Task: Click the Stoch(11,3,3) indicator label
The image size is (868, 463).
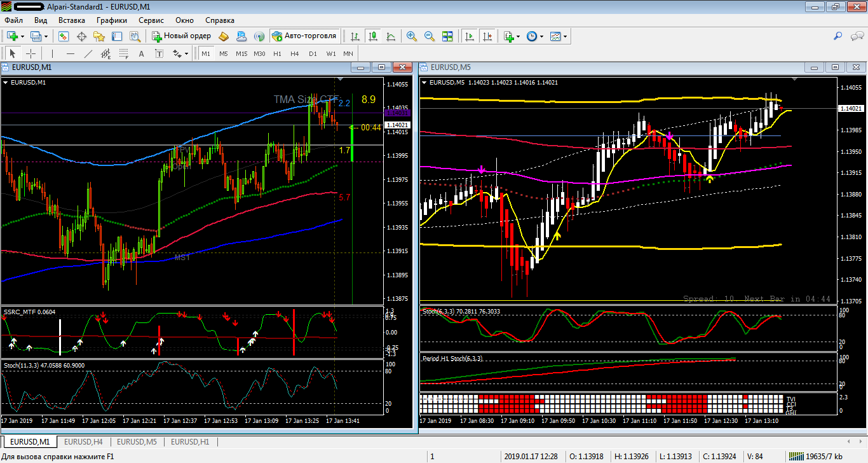Action: click(44, 366)
